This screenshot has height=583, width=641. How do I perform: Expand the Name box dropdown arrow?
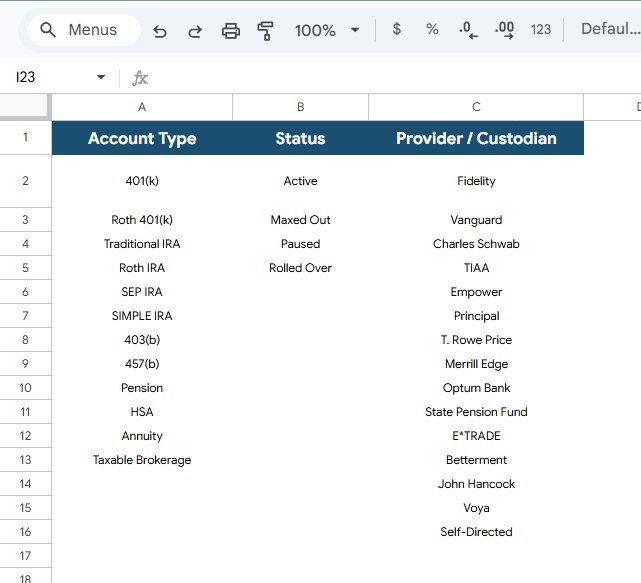click(101, 77)
